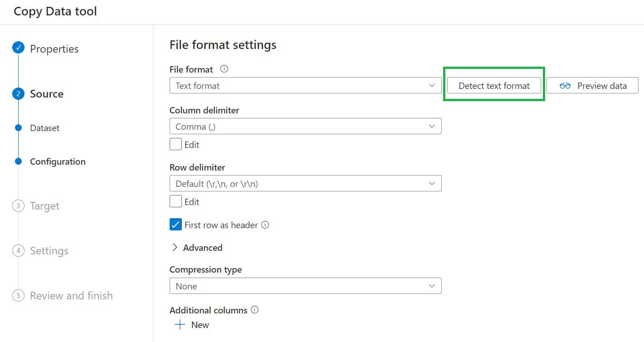This screenshot has width=644, height=342.
Task: Click the completed Properties checkmark step icon
Action: 18,48
